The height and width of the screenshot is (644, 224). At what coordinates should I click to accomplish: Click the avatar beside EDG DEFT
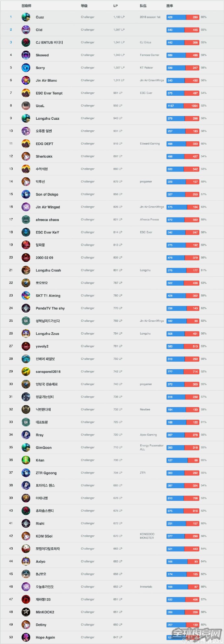(26, 144)
